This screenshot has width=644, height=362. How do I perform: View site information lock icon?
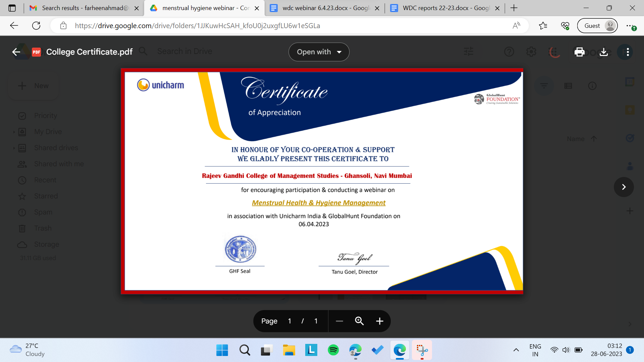pos(63,25)
